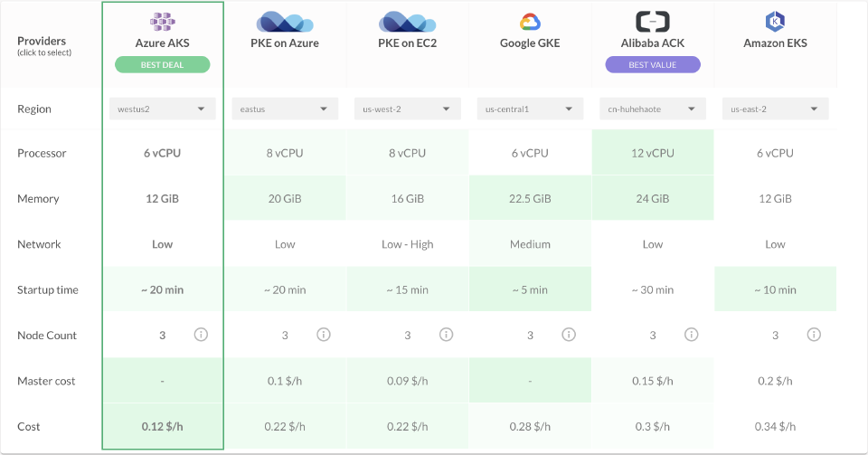
Task: Click the Memory row label
Action: [x=38, y=199]
